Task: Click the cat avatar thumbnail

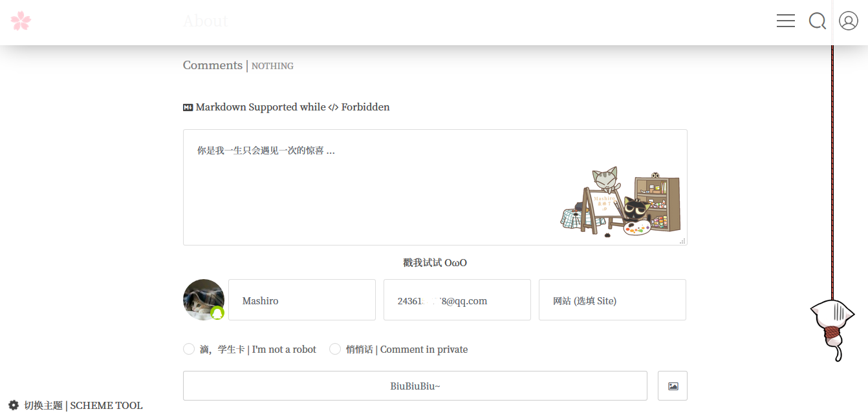Action: (203, 300)
